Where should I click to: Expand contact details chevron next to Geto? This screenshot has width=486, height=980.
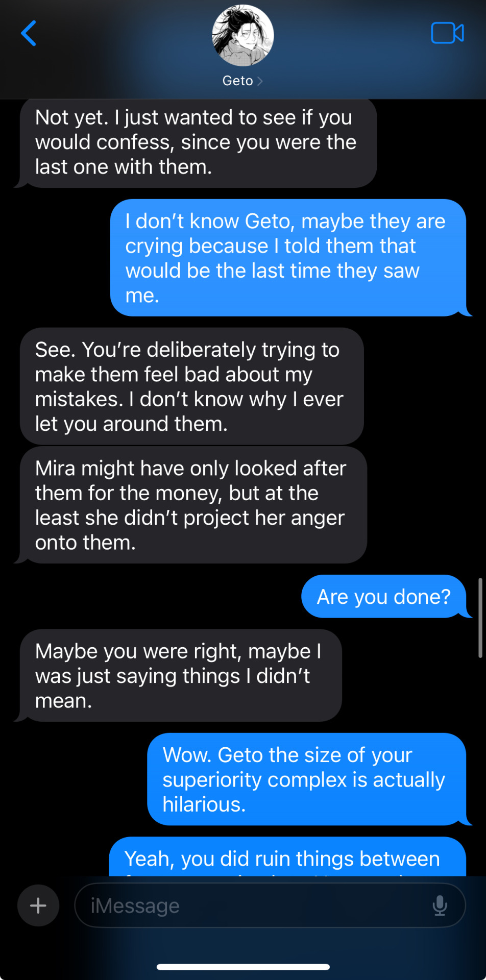click(260, 81)
